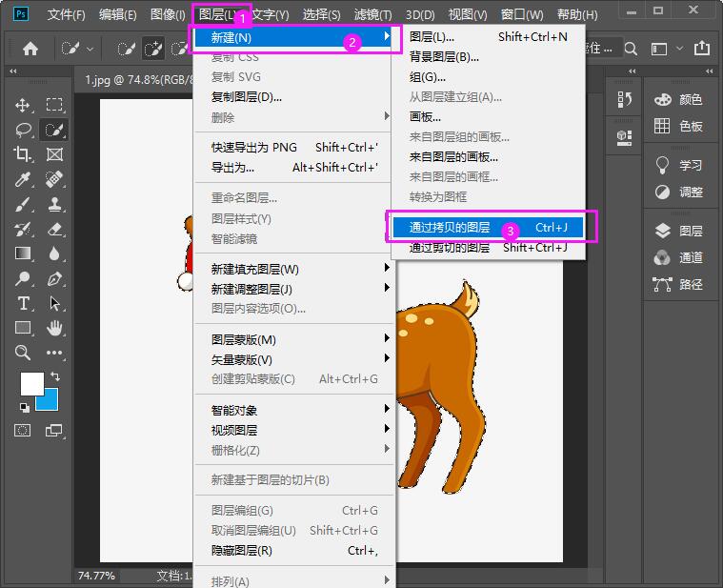Choose 快速导出为 PNG

tap(294, 147)
